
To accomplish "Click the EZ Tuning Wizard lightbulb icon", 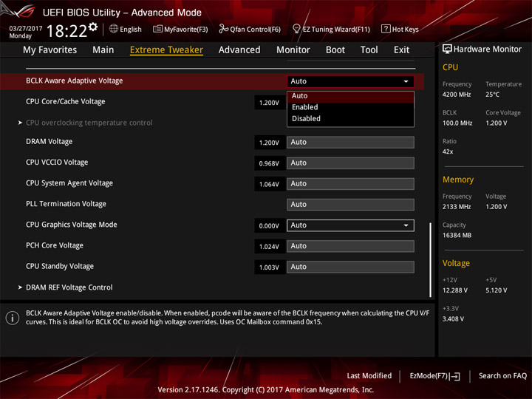I will pos(296,29).
